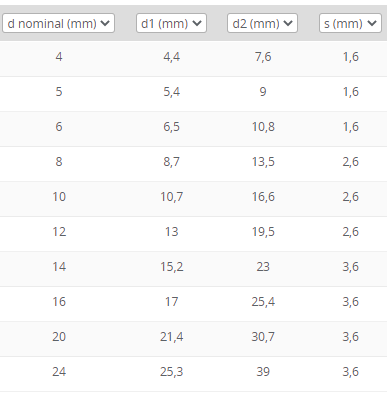Click the d1 value 6,5 cell
Screen dimensions: 387x400
[171, 127]
